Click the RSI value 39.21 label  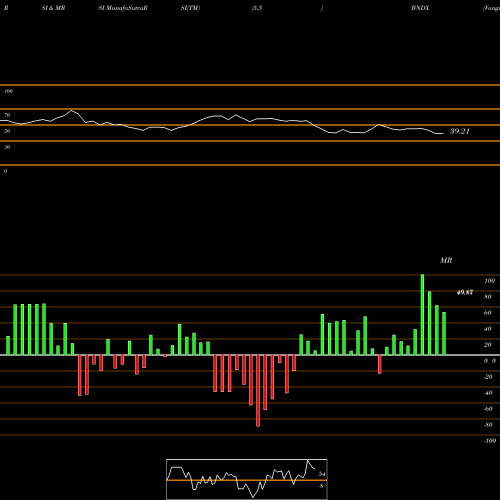tap(460, 131)
